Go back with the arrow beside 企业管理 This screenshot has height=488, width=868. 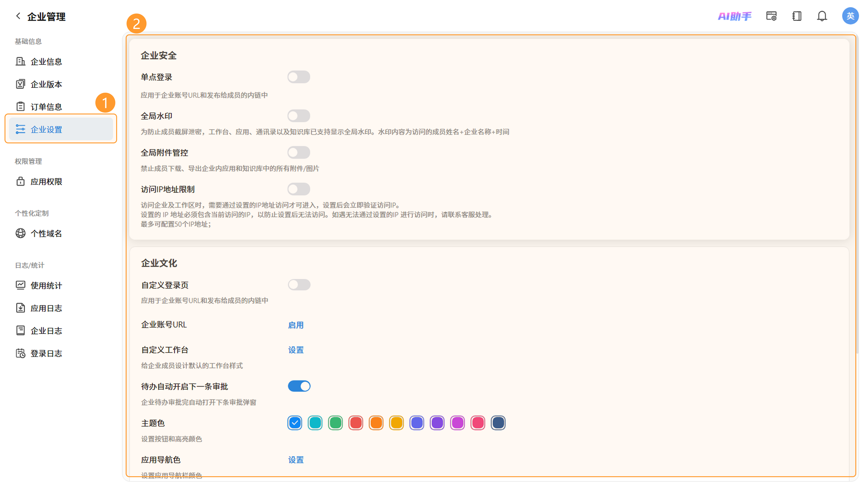click(x=18, y=16)
